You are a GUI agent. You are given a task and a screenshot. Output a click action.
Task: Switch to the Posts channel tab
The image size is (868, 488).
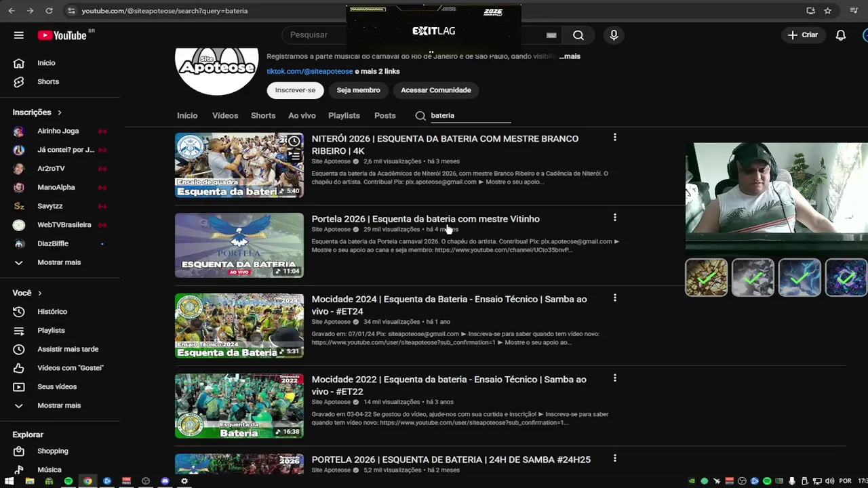point(384,116)
